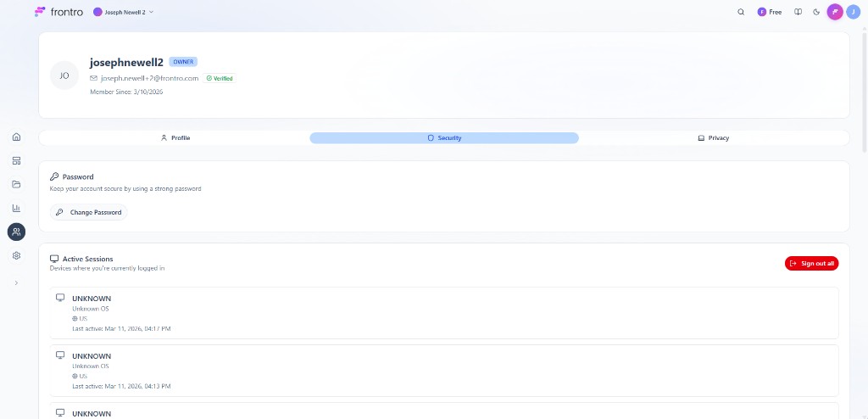This screenshot has height=419, width=868.
Task: Open the folder icon in sidebar
Action: point(16,185)
